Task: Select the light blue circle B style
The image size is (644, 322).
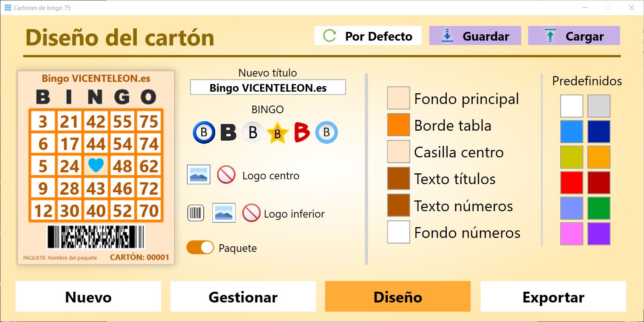Action: tap(326, 132)
